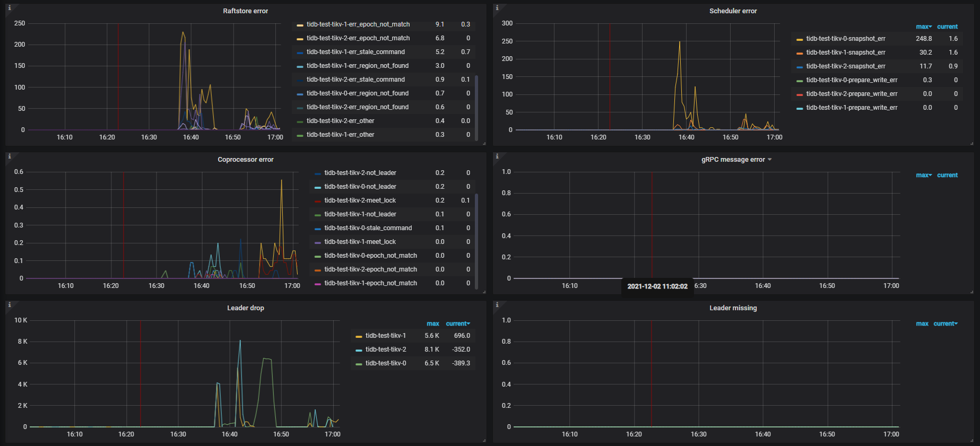Click the Leader drop panel resize handle
This screenshot has width=980, height=446.
click(484, 440)
